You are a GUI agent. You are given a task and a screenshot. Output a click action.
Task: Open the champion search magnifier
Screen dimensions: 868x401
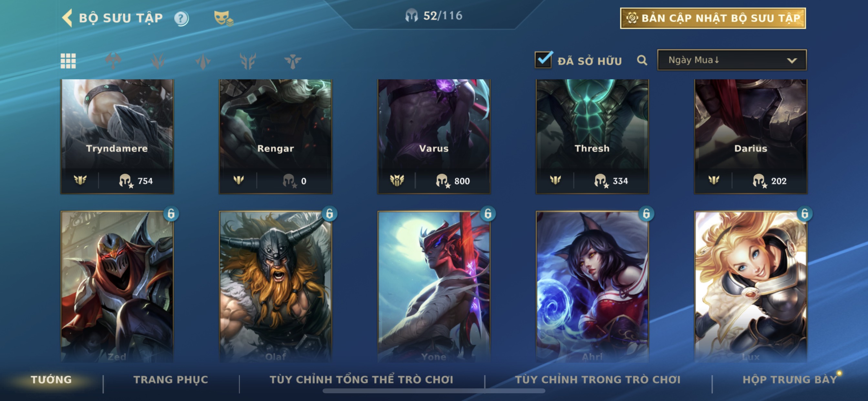point(642,60)
